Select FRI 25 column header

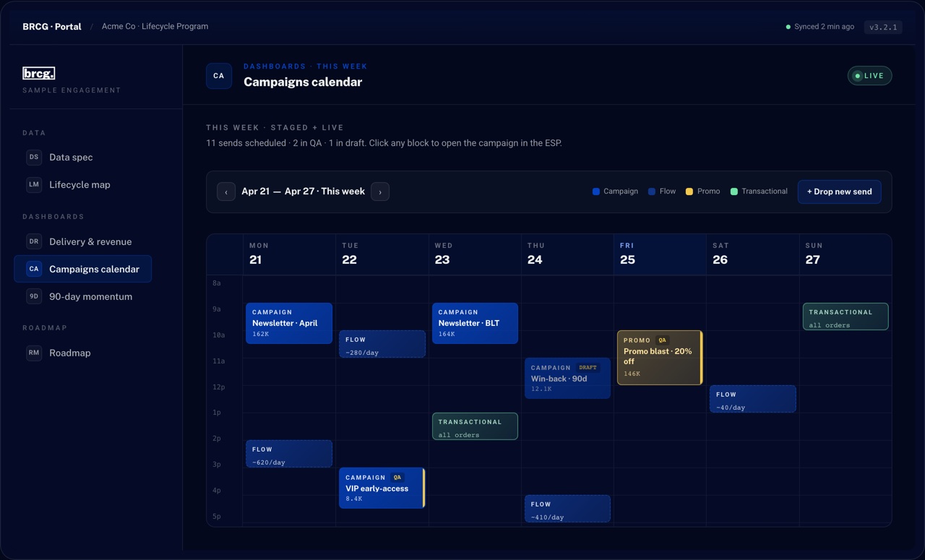click(x=660, y=254)
